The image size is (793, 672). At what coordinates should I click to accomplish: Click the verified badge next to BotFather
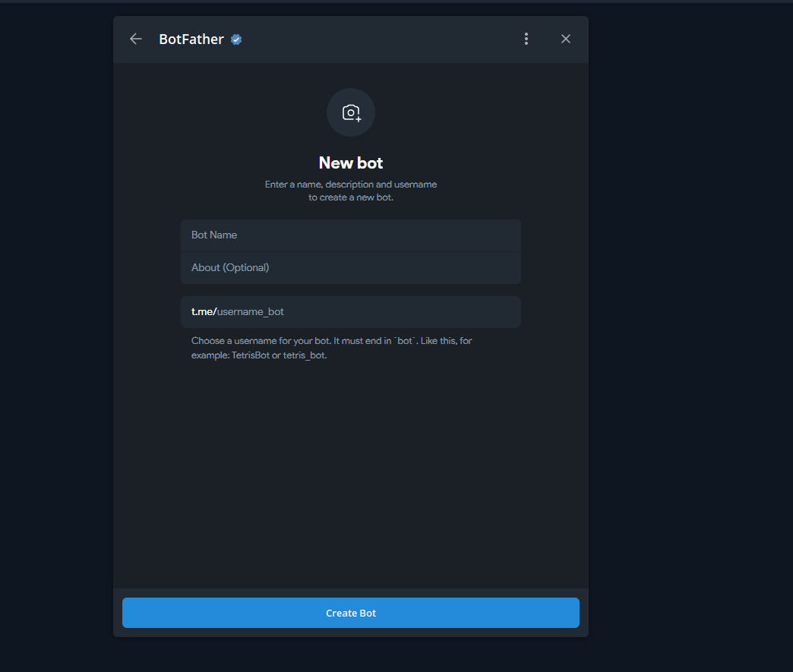(x=236, y=39)
